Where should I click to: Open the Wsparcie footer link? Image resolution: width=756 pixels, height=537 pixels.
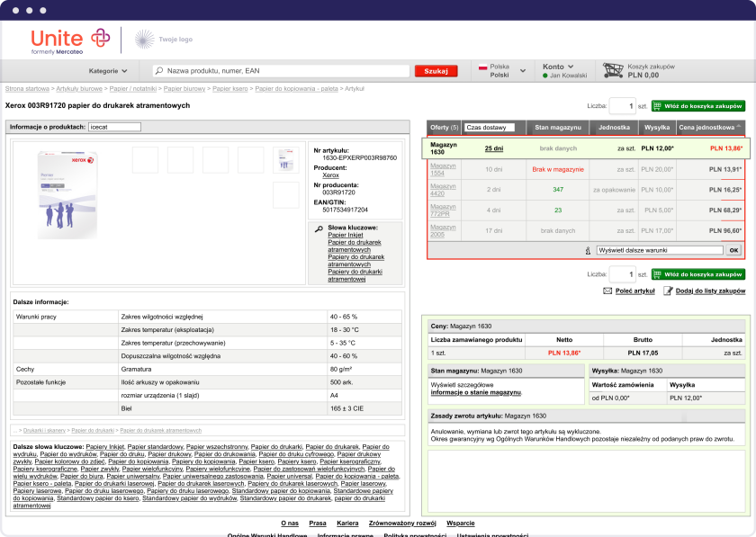461,524
